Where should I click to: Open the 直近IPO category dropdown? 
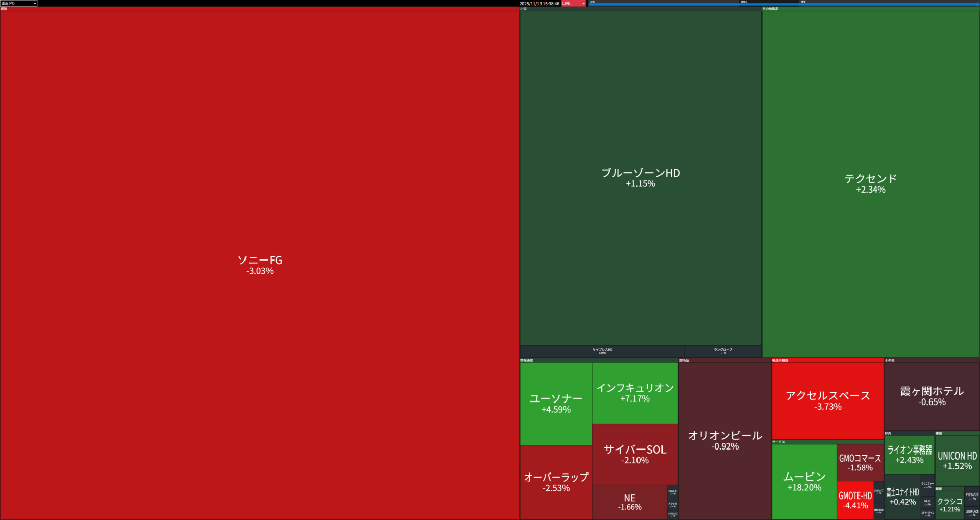[x=19, y=3]
